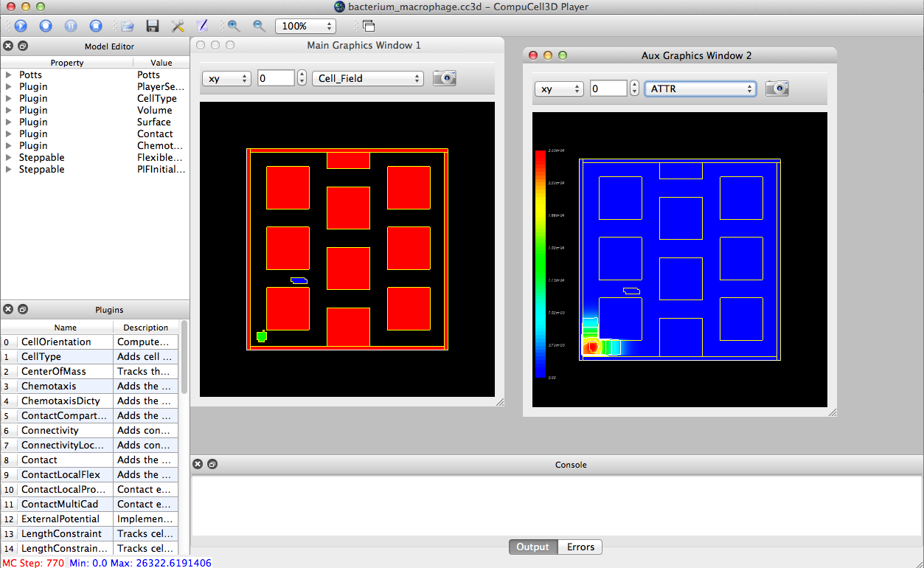Screen dimensions: 924x568
Task: Open the Cell_Field selector dropdown
Action: (x=367, y=77)
